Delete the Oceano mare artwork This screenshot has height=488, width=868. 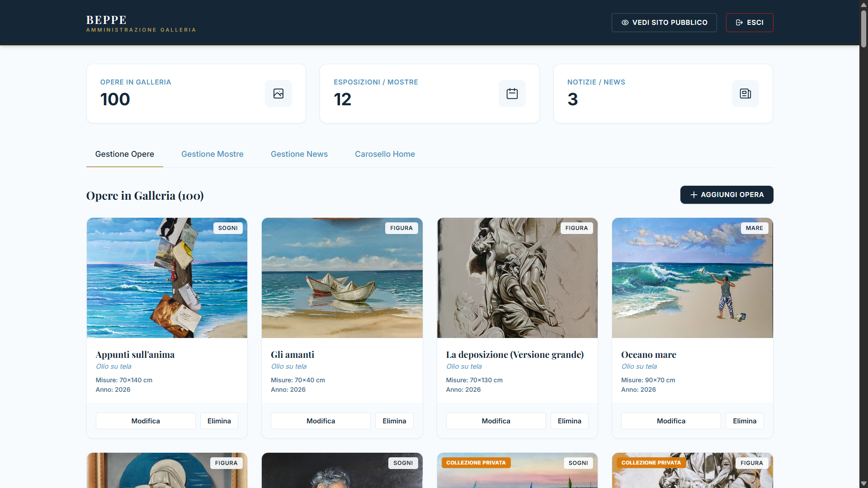coord(745,421)
